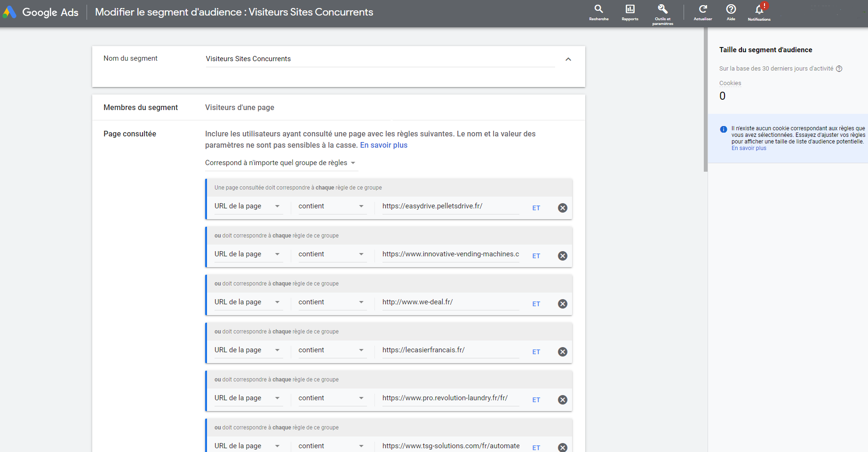Remove the lecasierfrancais.fr rule

click(562, 352)
